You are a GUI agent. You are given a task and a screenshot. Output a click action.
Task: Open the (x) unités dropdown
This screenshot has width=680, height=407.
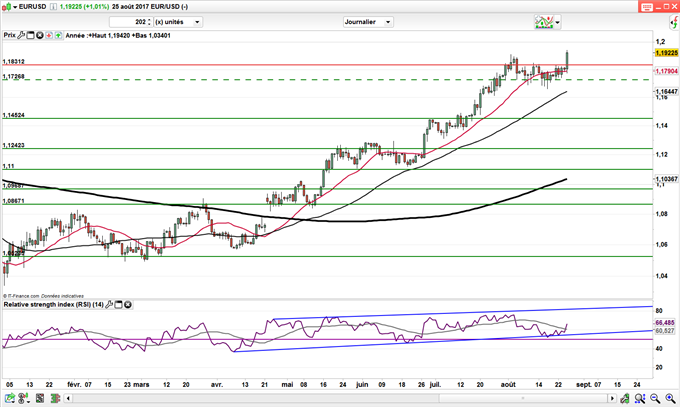(x=178, y=22)
